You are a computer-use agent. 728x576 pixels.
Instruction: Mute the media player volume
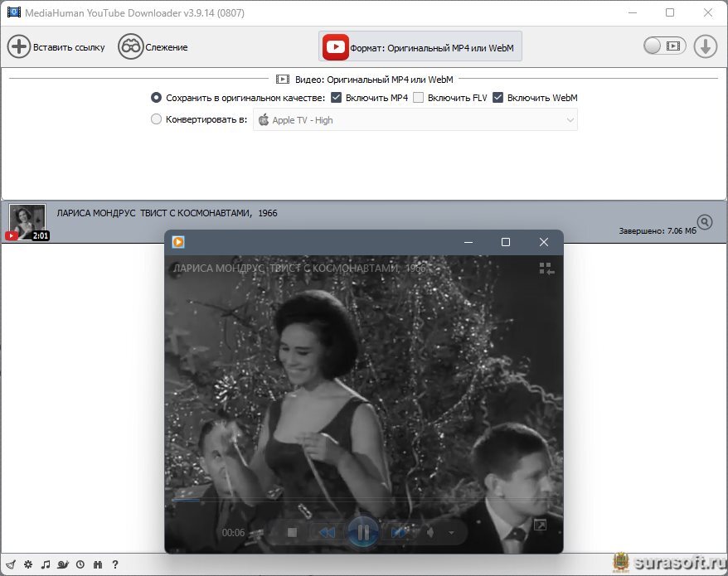(430, 532)
